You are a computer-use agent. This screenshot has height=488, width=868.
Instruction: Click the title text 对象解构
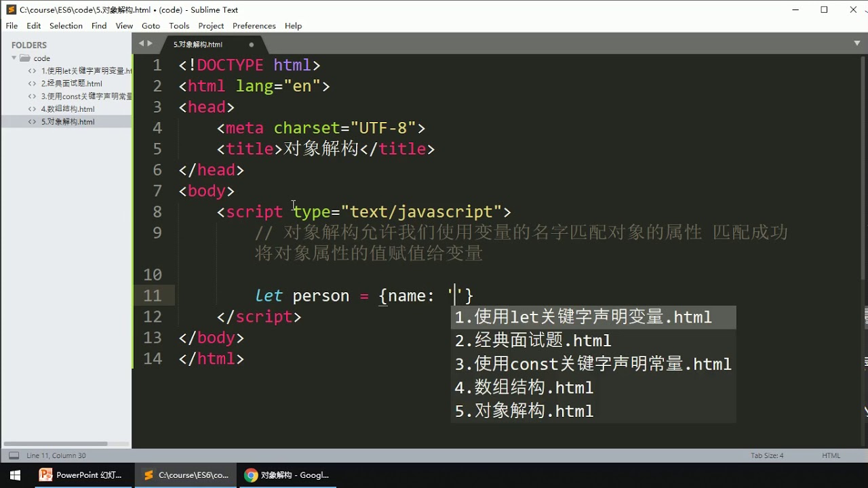321,149
